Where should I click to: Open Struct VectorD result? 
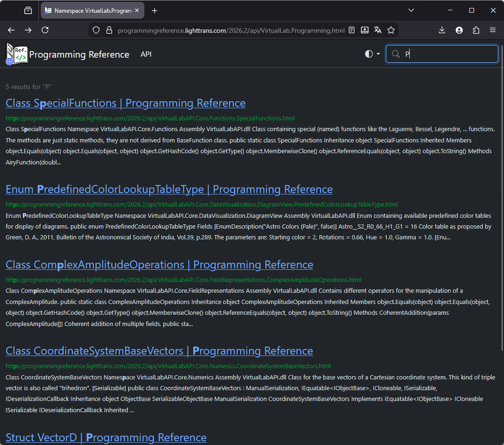(106, 438)
